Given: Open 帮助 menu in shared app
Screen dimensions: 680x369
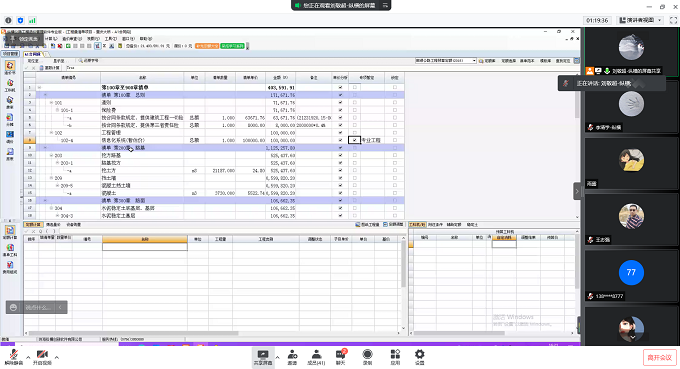Looking at the screenshot, I should pyautogui.click(x=146, y=39).
